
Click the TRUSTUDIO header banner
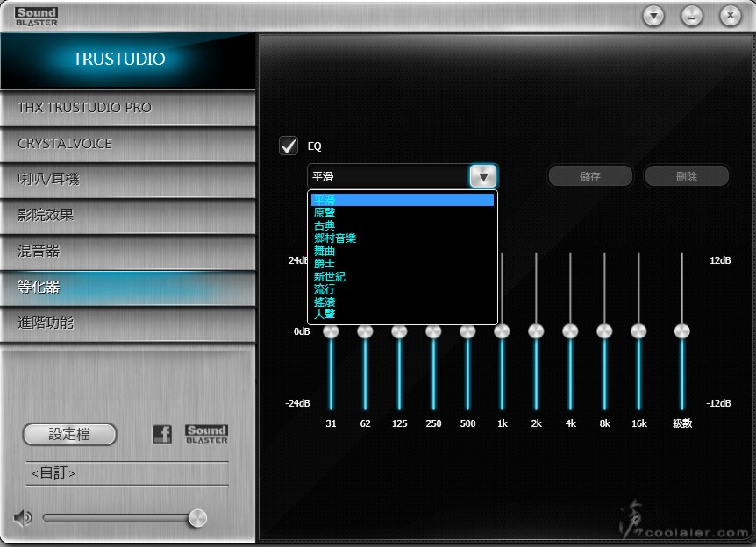[128, 60]
